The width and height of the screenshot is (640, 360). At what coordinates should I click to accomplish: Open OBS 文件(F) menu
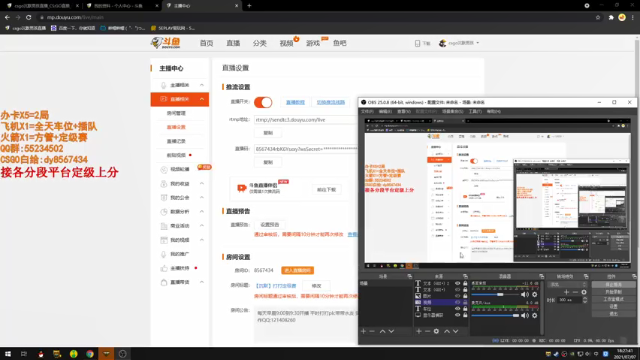point(367,111)
